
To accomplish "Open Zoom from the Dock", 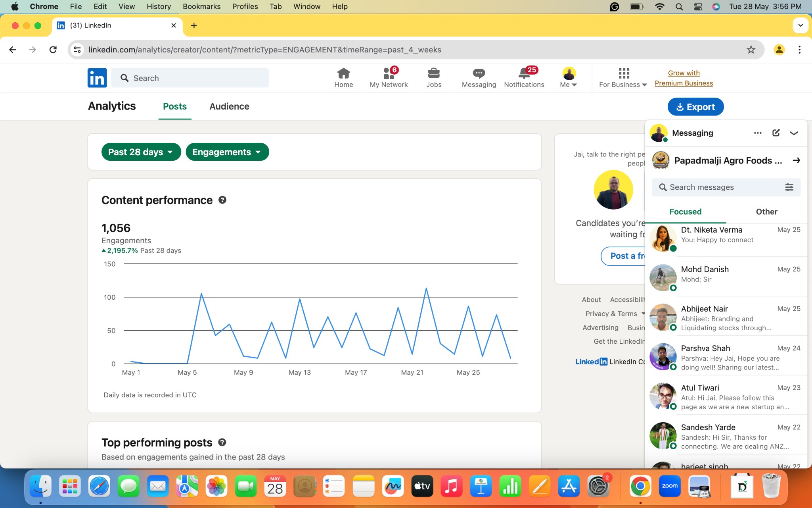I will click(x=670, y=486).
